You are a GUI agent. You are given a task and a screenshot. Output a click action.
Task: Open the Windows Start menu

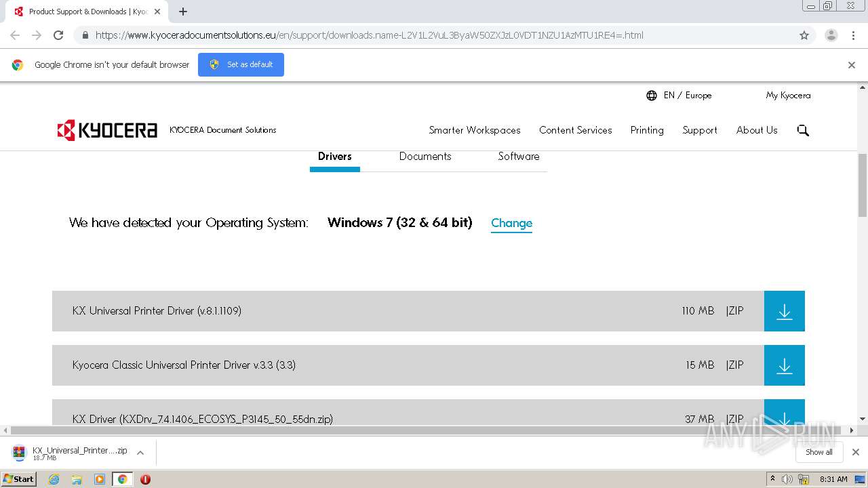tap(19, 479)
